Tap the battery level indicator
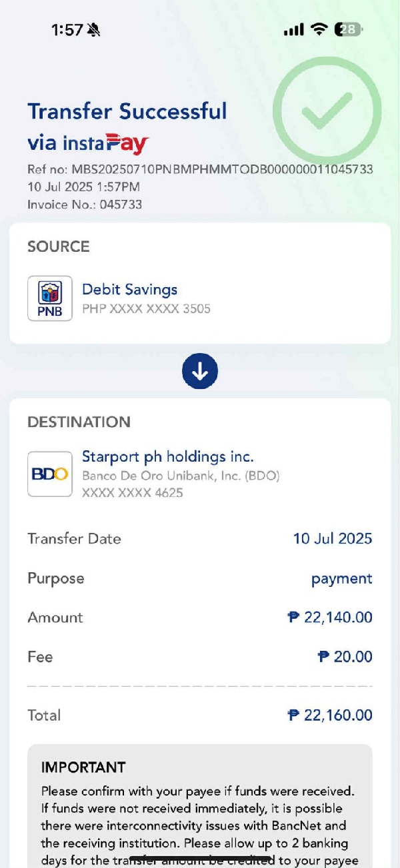This screenshot has width=400, height=868. [x=349, y=29]
